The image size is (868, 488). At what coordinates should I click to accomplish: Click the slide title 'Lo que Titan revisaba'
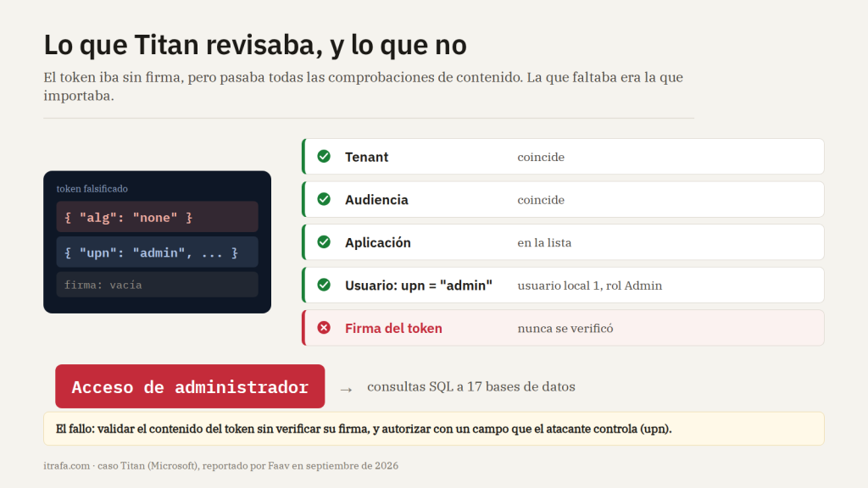coord(255,45)
